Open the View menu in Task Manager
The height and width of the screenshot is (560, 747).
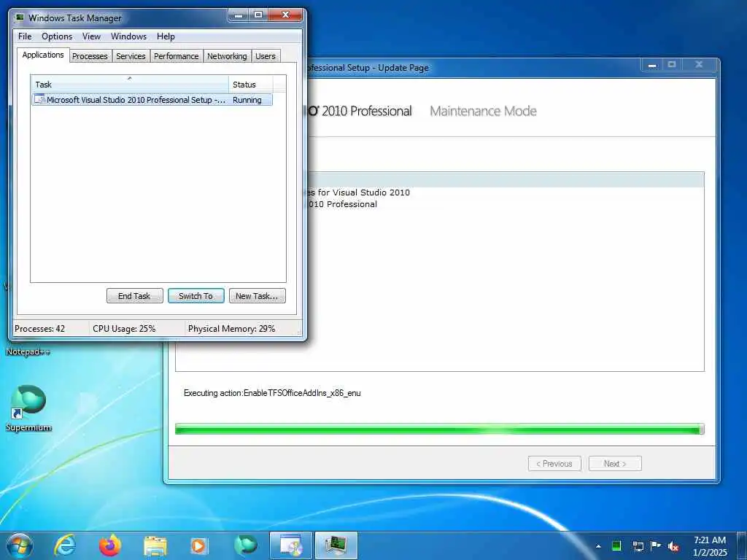pos(91,36)
